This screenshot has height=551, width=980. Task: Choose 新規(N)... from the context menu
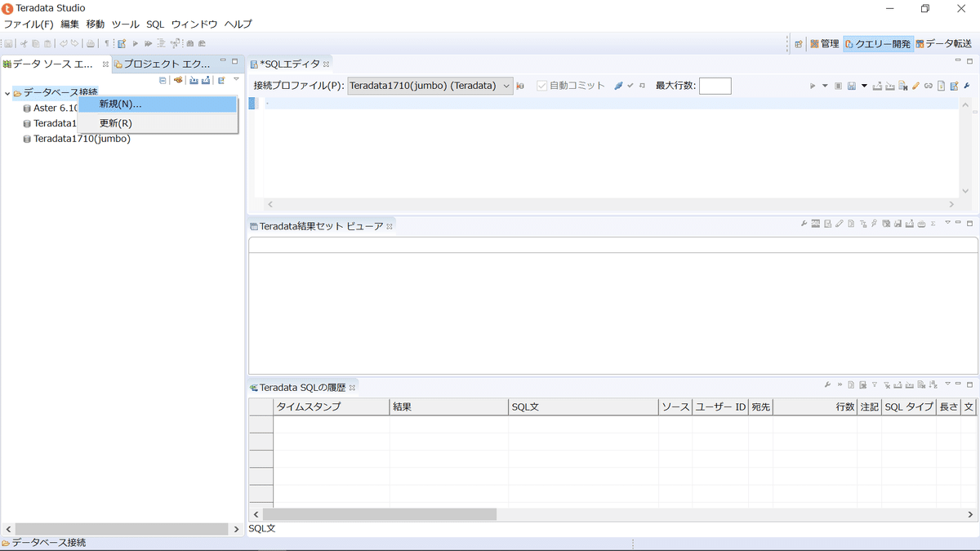click(157, 104)
